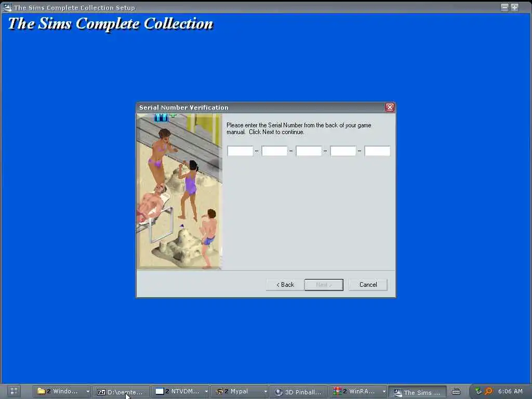Maximize the Sims Complete Collection Setup window
This screenshot has width=532, height=399.
click(x=515, y=7)
